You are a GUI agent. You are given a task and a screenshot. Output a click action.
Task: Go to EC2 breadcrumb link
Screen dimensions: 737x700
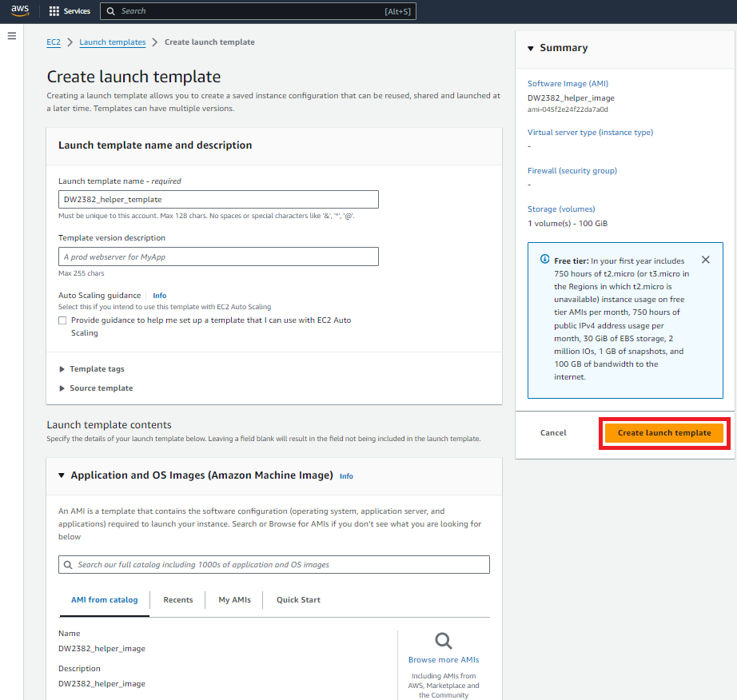54,42
